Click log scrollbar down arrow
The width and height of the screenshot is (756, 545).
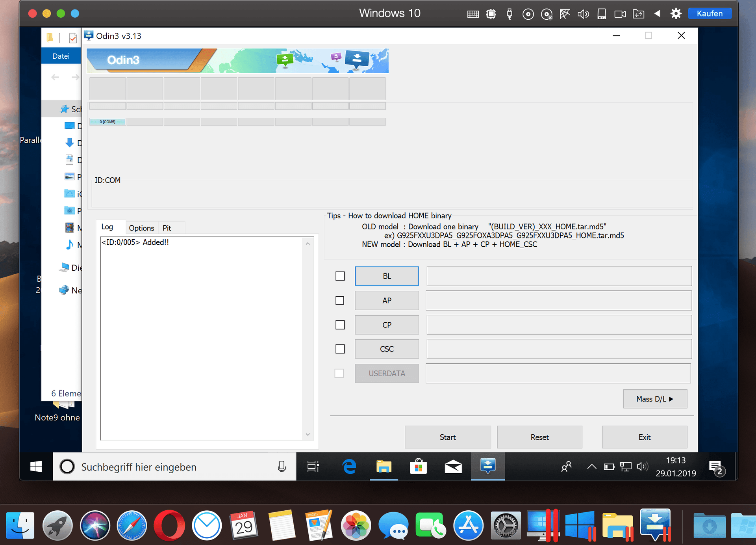pos(308,434)
